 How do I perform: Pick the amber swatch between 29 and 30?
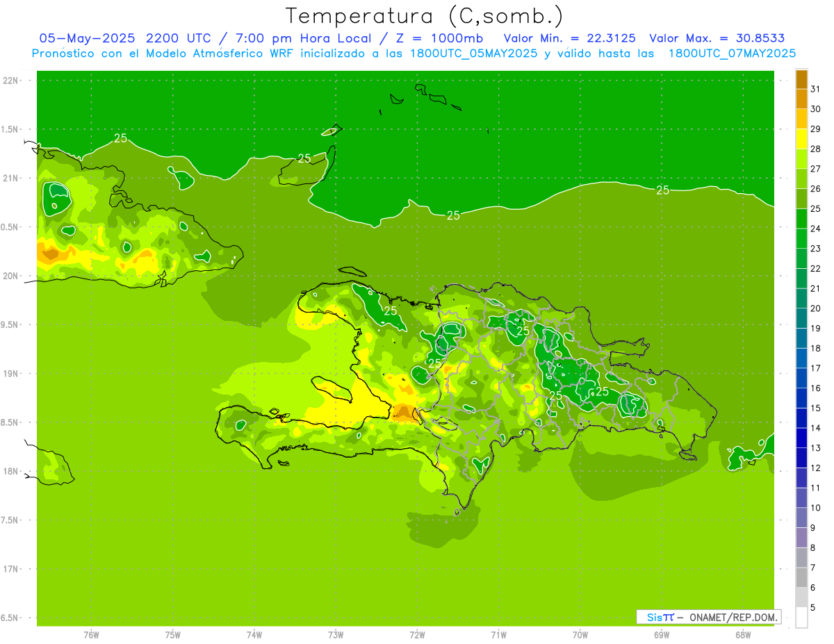point(801,119)
